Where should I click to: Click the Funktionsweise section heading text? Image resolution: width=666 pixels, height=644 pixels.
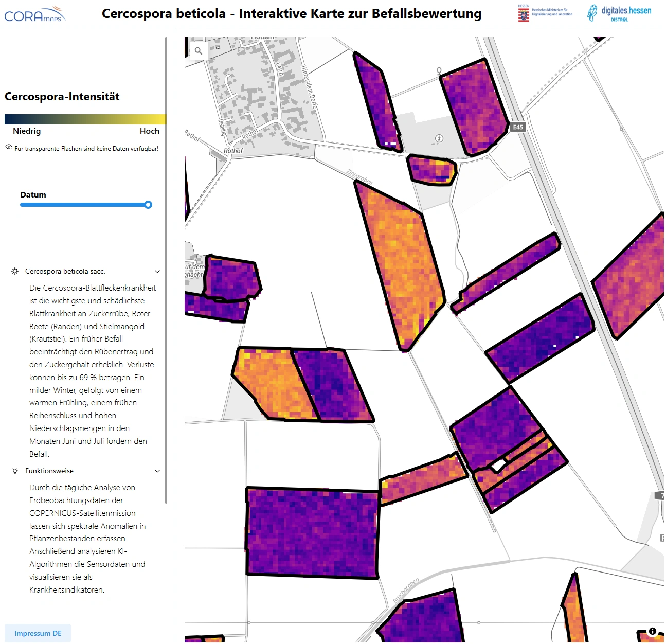[49, 471]
